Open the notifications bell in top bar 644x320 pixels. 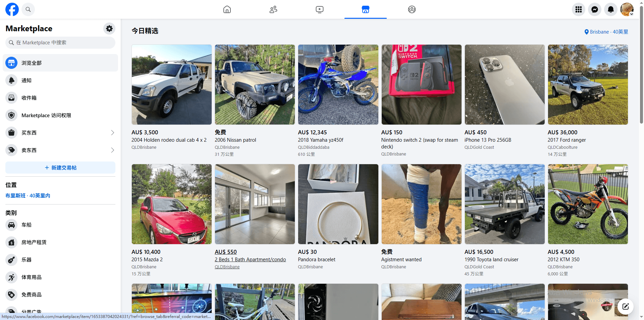[x=611, y=9]
